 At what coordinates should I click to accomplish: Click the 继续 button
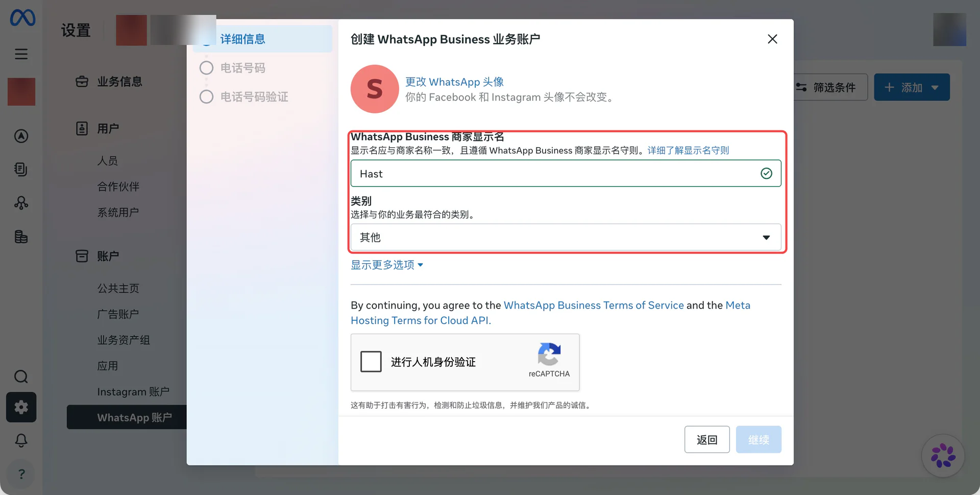(758, 439)
